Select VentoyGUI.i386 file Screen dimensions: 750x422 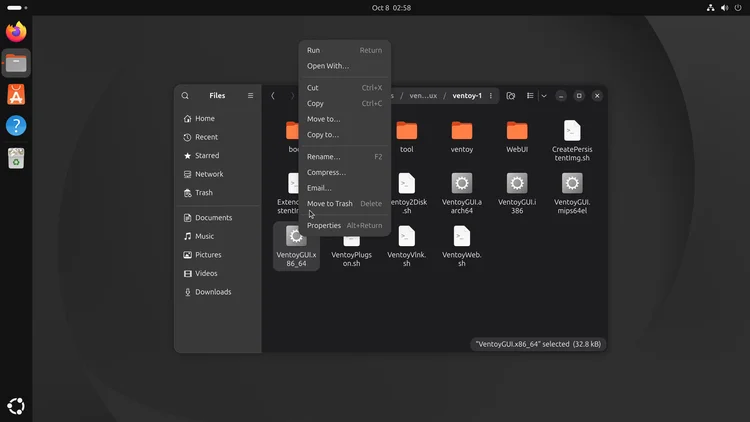click(x=517, y=193)
